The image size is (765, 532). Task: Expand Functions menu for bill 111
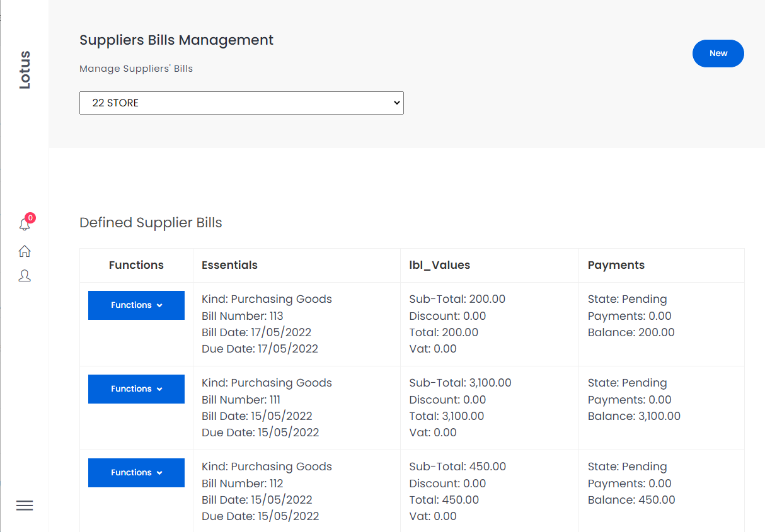click(136, 389)
